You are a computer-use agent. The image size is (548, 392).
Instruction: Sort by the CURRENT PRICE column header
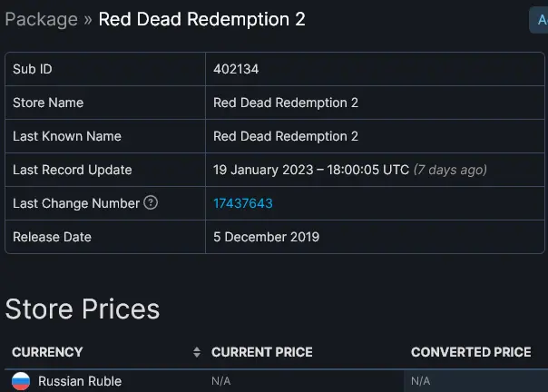click(262, 352)
